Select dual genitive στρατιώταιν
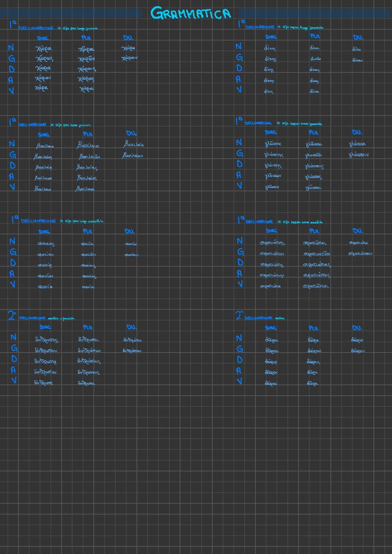The height and width of the screenshot is (554, 392). click(360, 253)
